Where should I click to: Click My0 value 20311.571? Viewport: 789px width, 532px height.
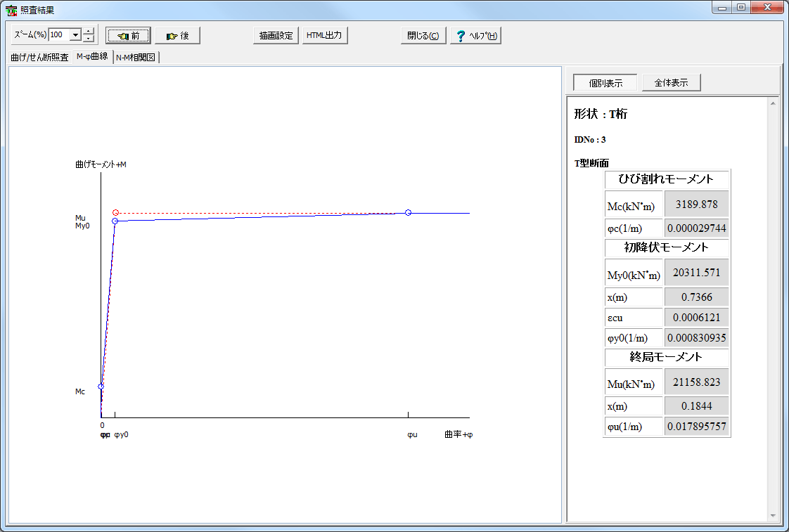(696, 273)
